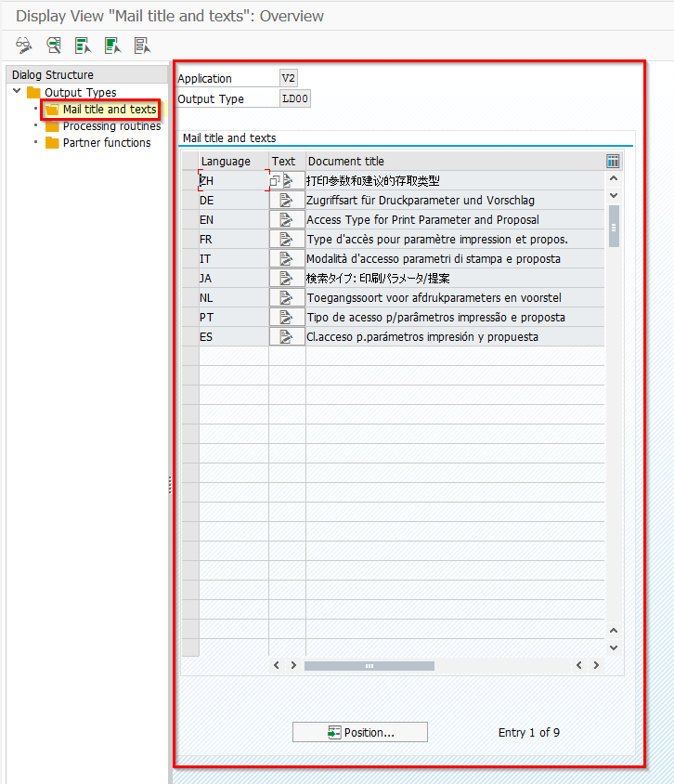The height and width of the screenshot is (784, 674).
Task: Open the text editor icon for EN row
Action: coord(287,219)
